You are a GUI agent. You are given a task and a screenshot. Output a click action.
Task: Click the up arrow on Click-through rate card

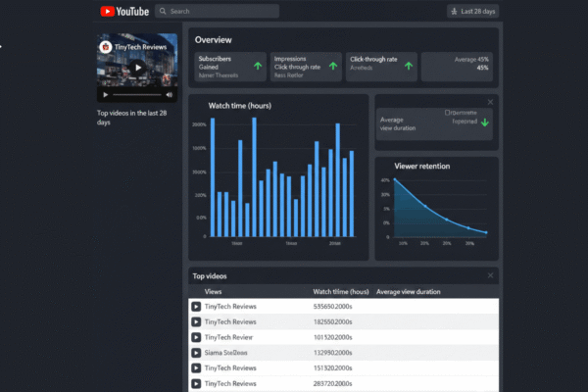pos(409,66)
